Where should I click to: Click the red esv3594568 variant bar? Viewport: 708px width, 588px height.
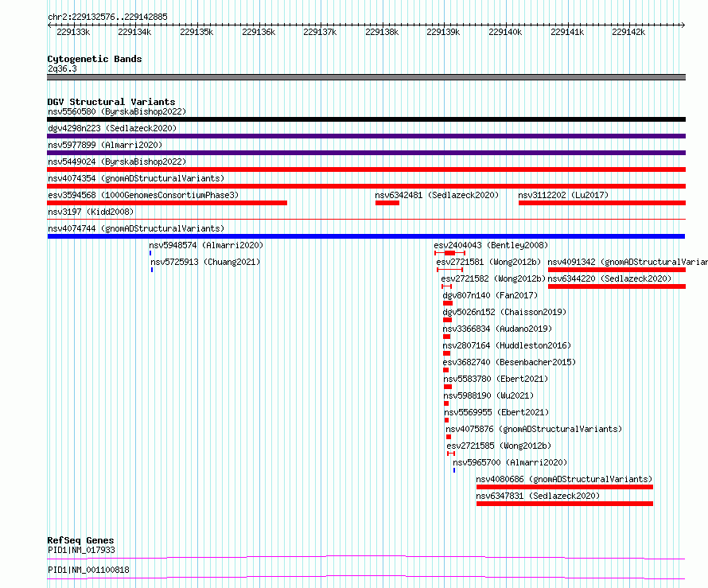point(167,203)
